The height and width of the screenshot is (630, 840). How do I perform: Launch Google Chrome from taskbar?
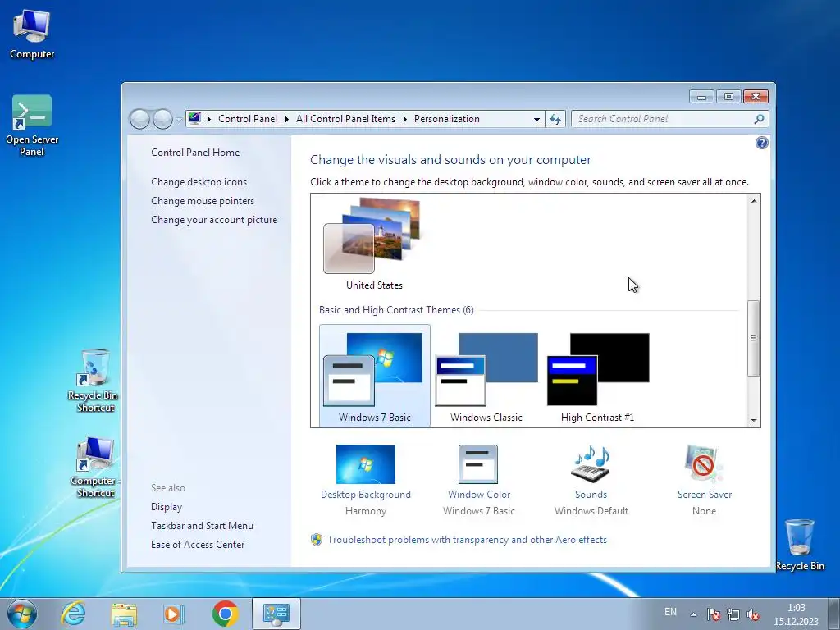click(x=225, y=614)
